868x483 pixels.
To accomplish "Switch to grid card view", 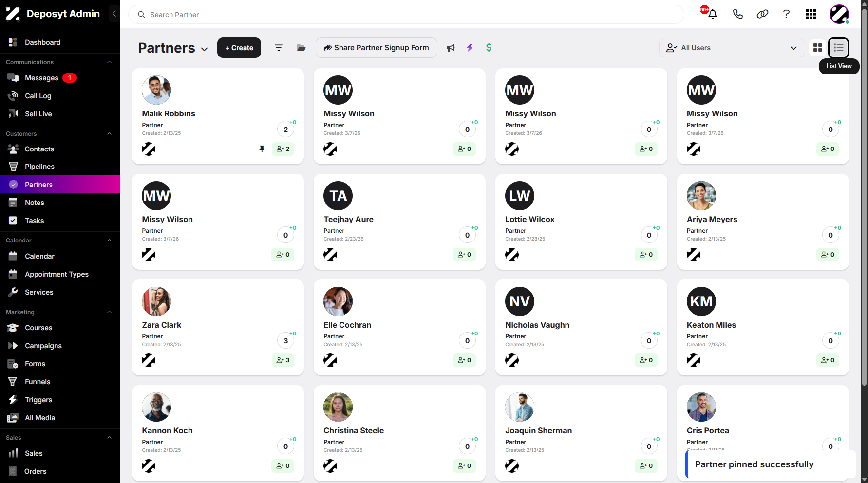I will coord(818,48).
